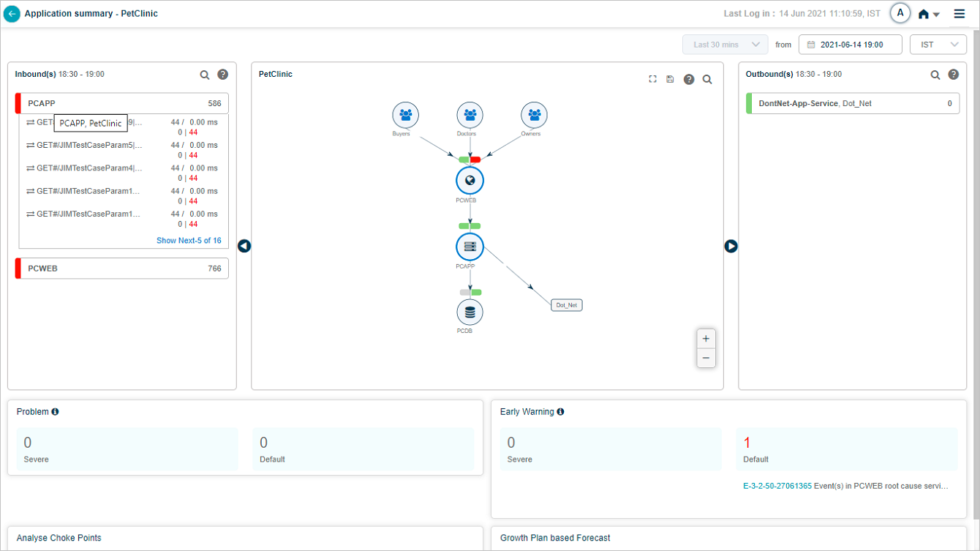Open the hamburger menu in header
This screenshot has height=551, width=980.
pyautogui.click(x=960, y=14)
